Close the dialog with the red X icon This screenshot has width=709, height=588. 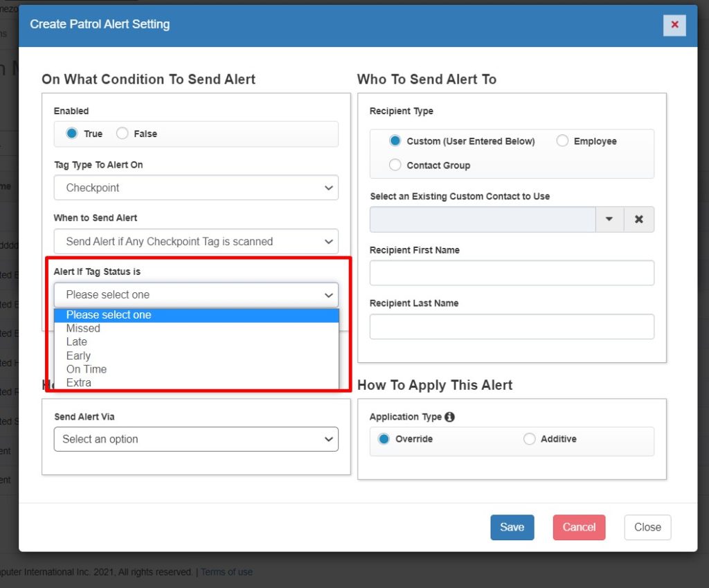pyautogui.click(x=674, y=25)
